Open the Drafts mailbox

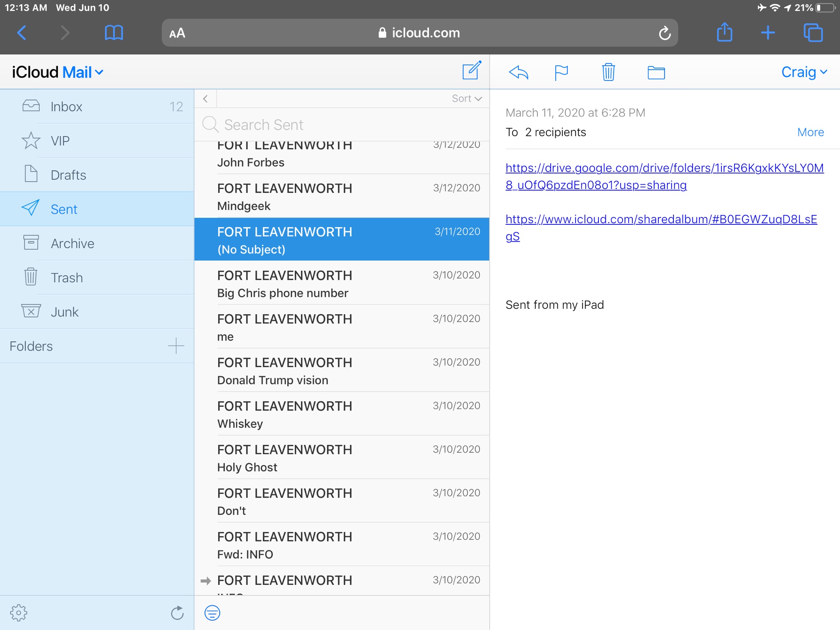point(97,175)
